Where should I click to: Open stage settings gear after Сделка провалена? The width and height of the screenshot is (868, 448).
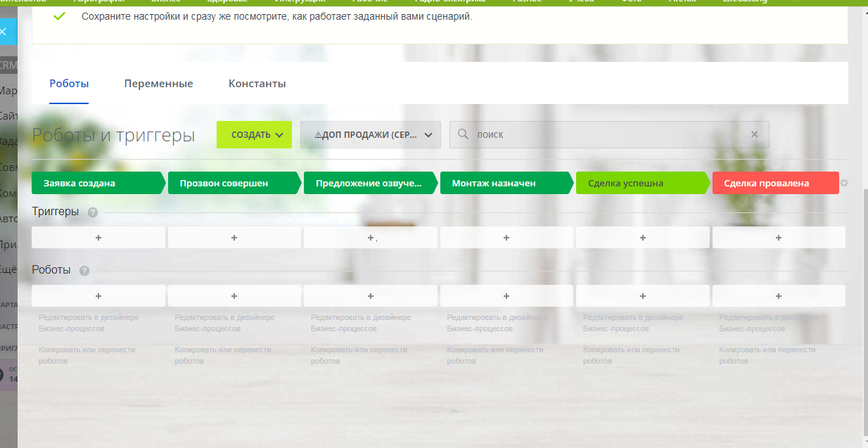point(844,183)
